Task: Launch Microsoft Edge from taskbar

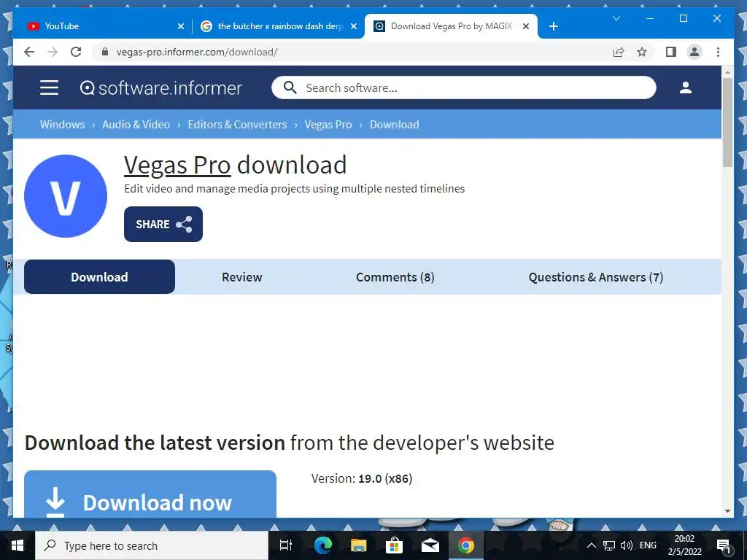Action: tap(322, 545)
